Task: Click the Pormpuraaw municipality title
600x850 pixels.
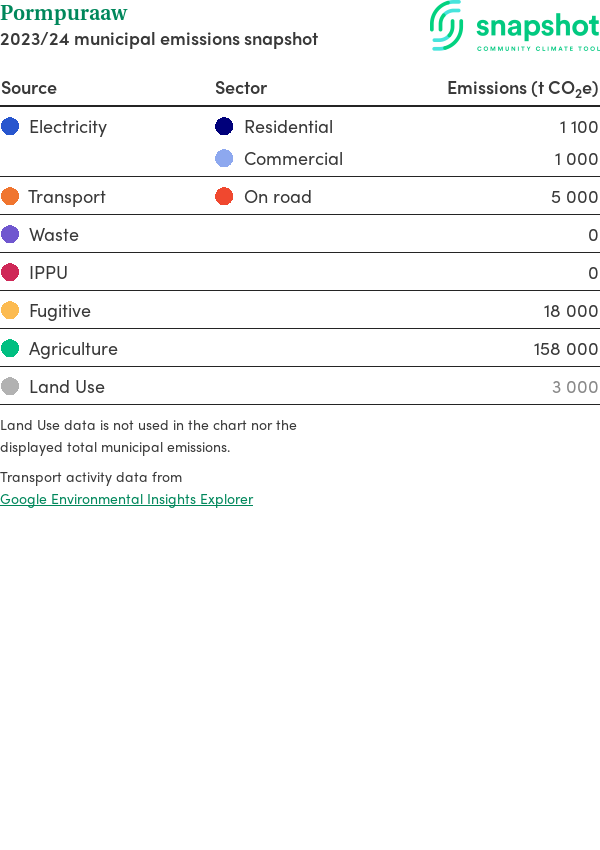Action: (x=64, y=14)
